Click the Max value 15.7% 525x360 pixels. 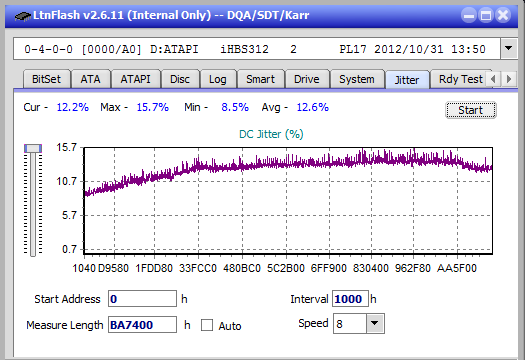pos(152,107)
